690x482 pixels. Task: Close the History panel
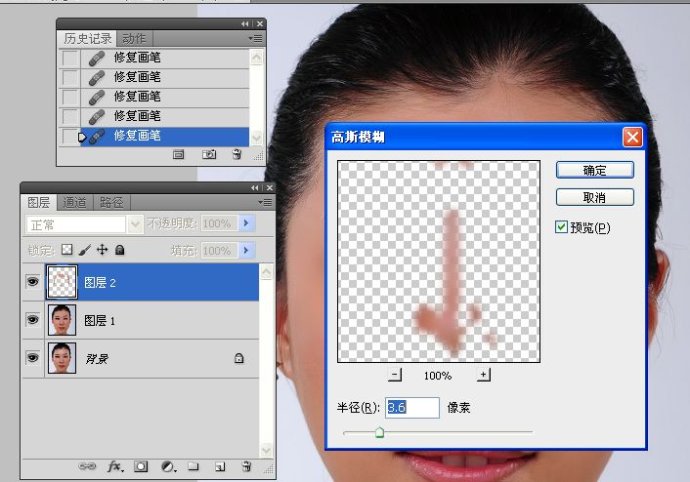point(260,24)
